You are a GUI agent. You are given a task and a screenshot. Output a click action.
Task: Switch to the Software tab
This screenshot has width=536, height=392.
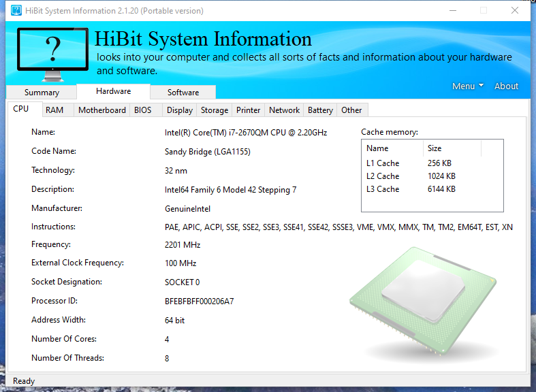pos(183,93)
